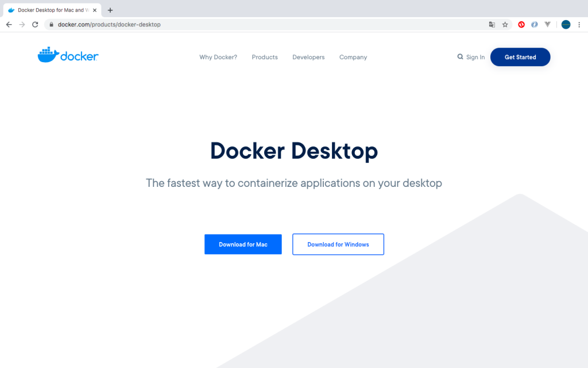Screen dimensions: 588x368
Task: Open the site search magnifier icon
Action: [460, 57]
